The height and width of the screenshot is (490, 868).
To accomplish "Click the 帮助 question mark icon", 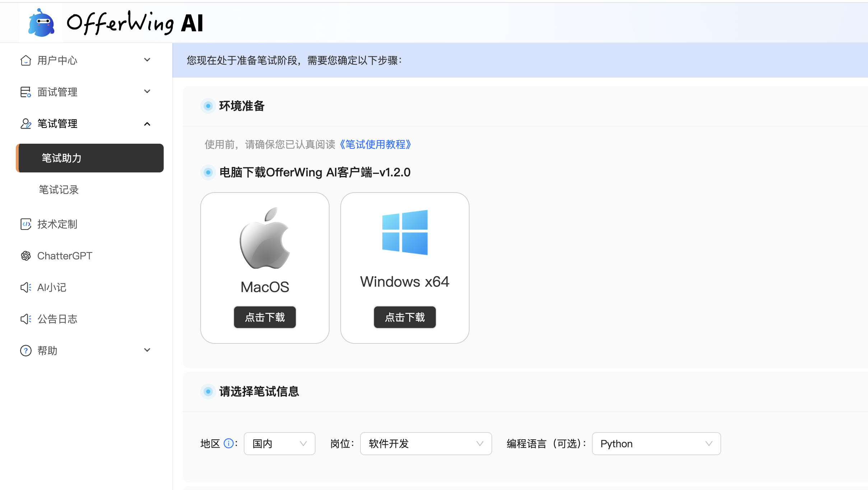I will click(25, 351).
